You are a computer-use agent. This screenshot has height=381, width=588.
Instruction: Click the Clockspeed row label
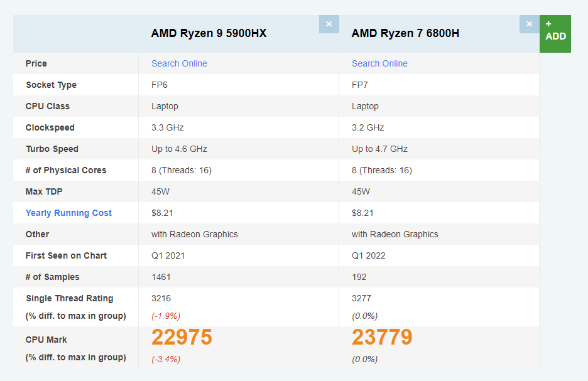[50, 127]
